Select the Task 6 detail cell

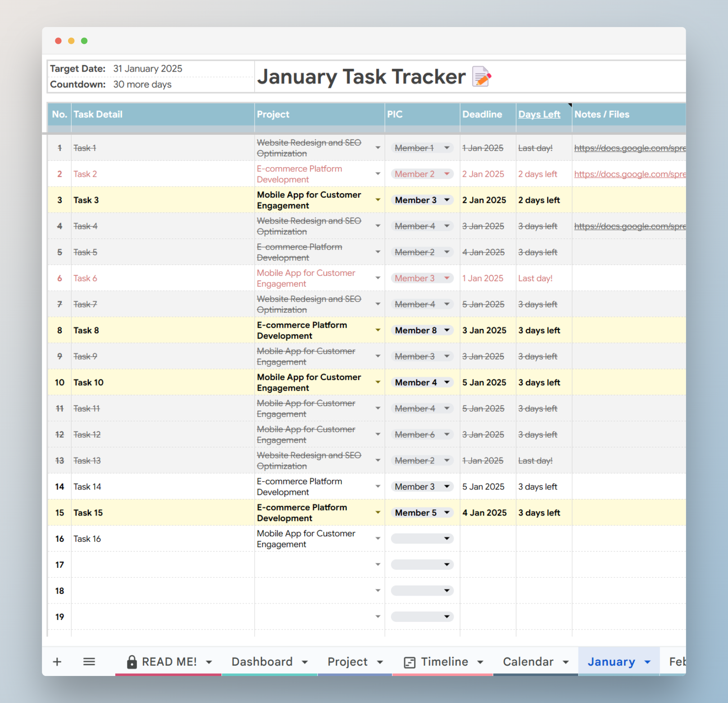[x=163, y=278]
